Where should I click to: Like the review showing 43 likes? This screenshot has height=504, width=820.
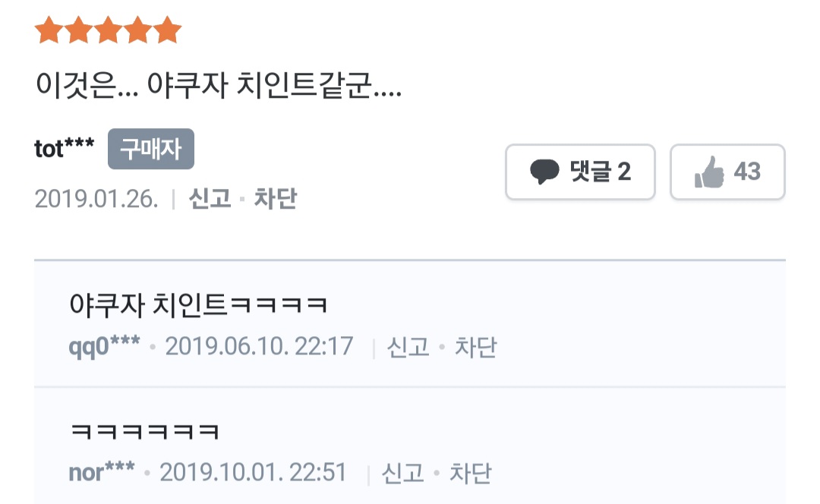[727, 172]
